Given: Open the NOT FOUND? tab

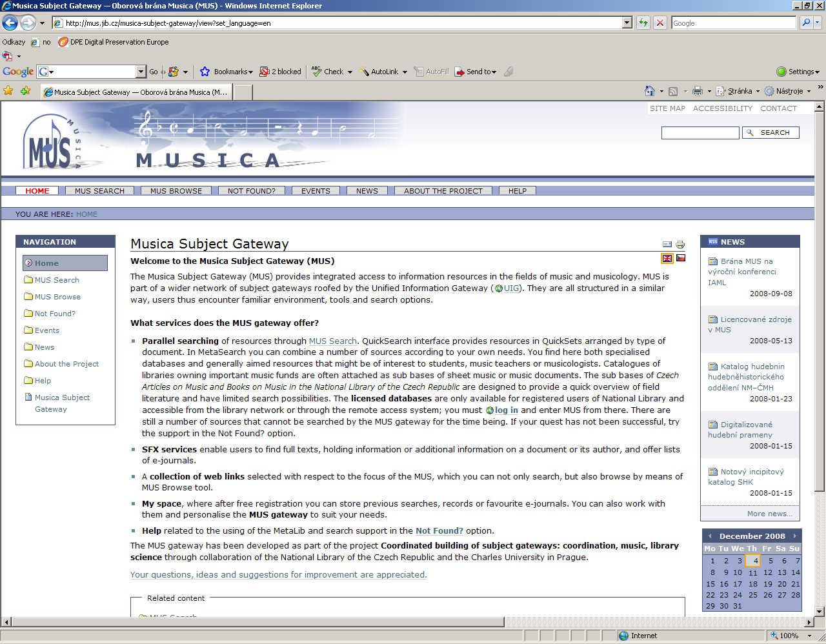Looking at the screenshot, I should click(252, 191).
